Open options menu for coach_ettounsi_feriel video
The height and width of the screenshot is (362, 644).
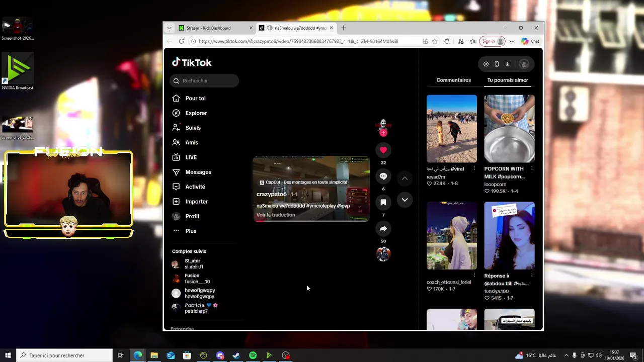474,275
